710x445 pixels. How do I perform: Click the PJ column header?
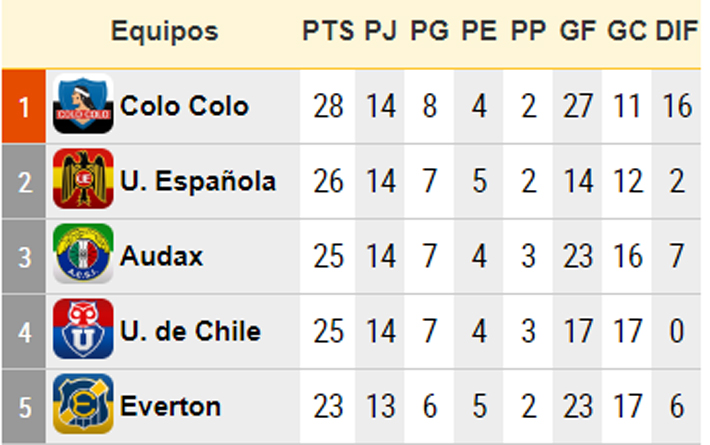point(381,31)
